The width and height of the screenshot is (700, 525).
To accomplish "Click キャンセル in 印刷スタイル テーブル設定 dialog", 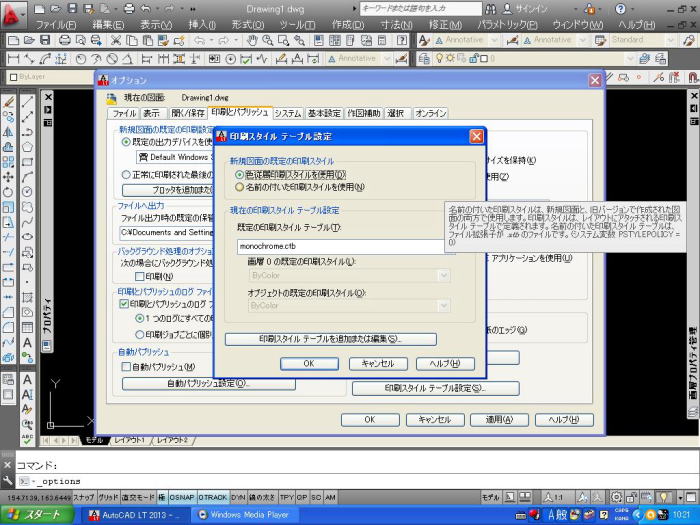I will (378, 364).
